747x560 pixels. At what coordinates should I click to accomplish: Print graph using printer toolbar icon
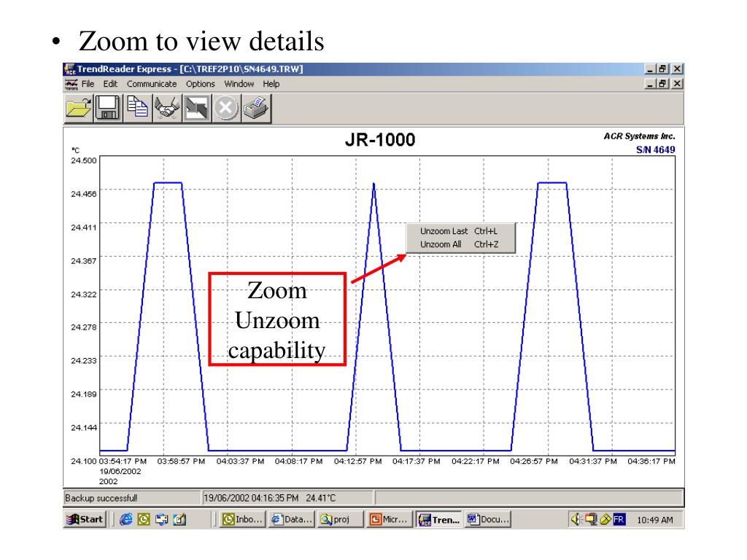click(x=256, y=108)
